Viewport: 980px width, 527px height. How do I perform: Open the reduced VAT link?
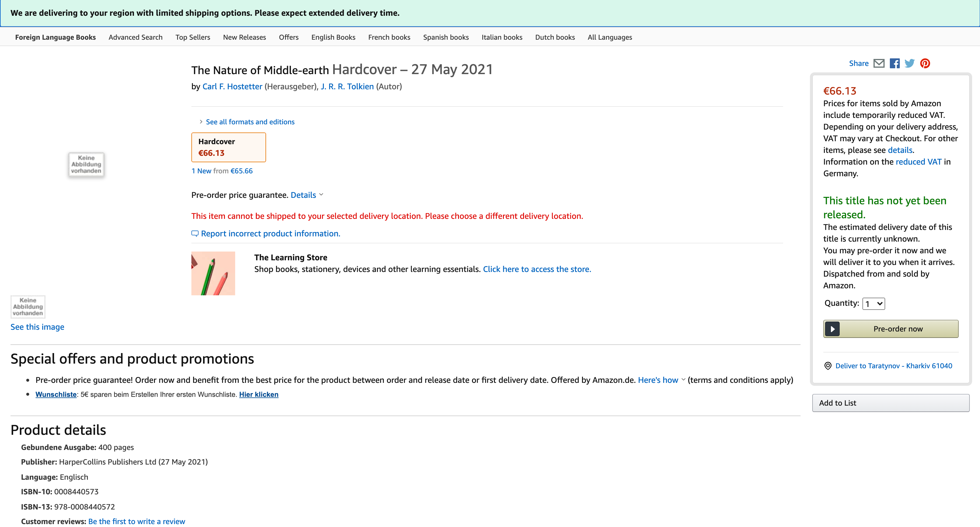918,162
